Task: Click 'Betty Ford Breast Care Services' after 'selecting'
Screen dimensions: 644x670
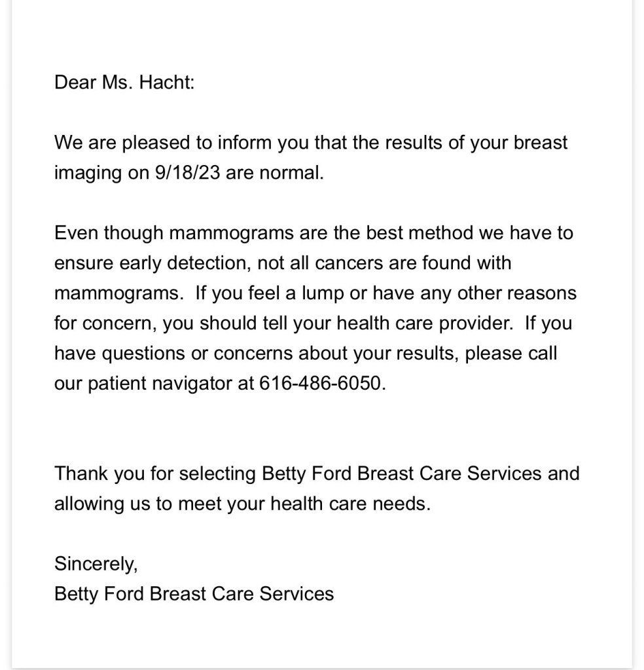Action: 402,473
